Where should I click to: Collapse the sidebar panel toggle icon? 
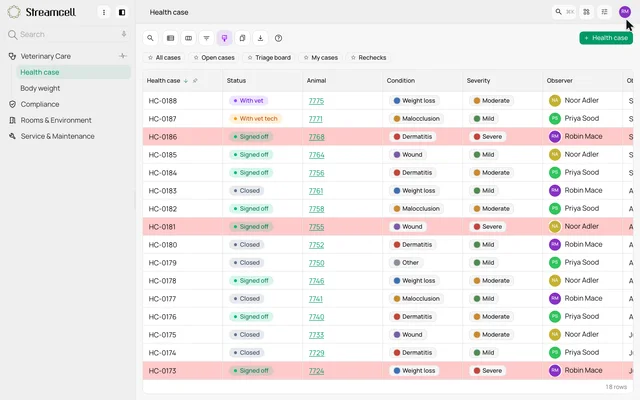coord(122,12)
